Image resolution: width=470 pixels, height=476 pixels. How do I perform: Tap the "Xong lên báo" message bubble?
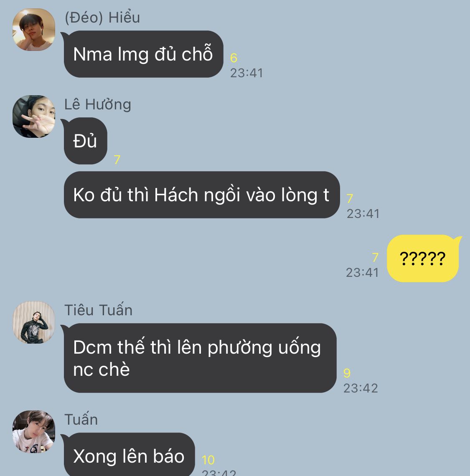[129, 454]
